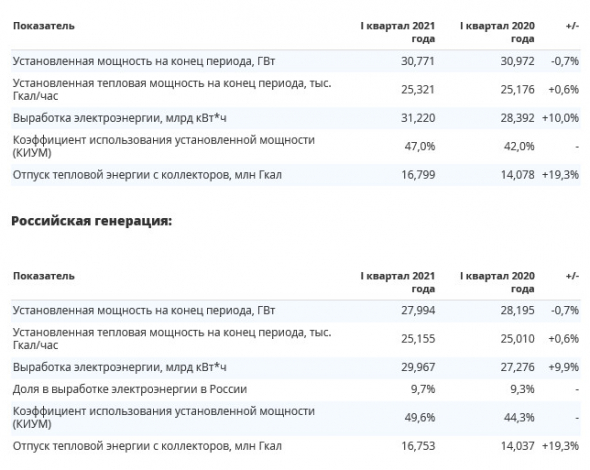The width and height of the screenshot is (590, 470).
Task: Select the +9,9% change cell
Action: click(x=563, y=367)
